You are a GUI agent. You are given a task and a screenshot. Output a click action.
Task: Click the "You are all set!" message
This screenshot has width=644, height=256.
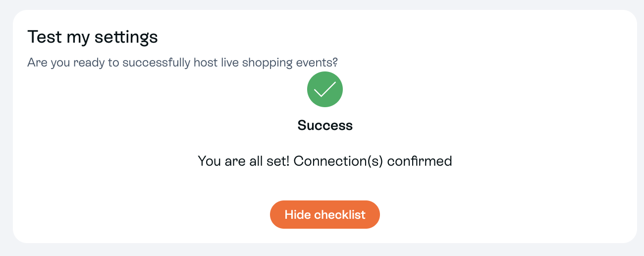click(244, 161)
